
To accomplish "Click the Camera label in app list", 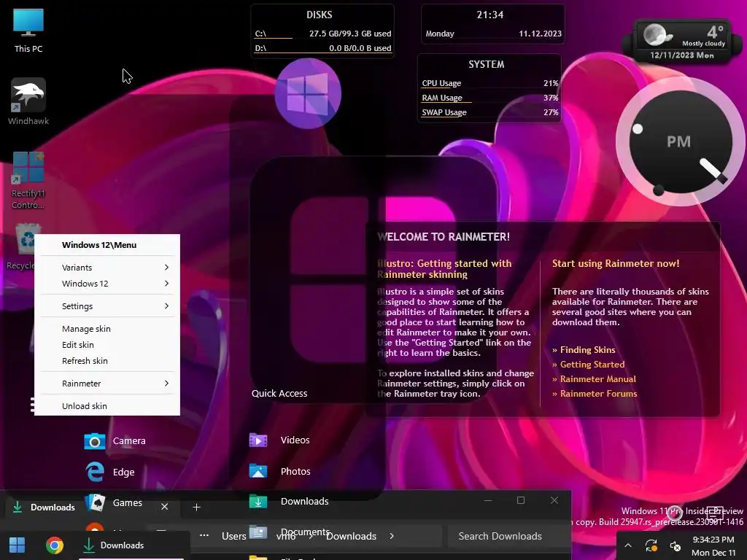I will [x=129, y=441].
